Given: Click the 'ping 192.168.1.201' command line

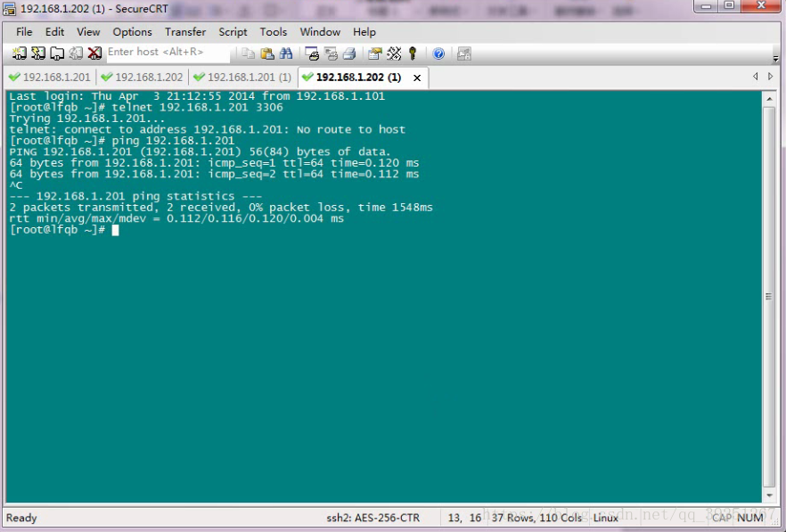Looking at the screenshot, I should [x=122, y=141].
